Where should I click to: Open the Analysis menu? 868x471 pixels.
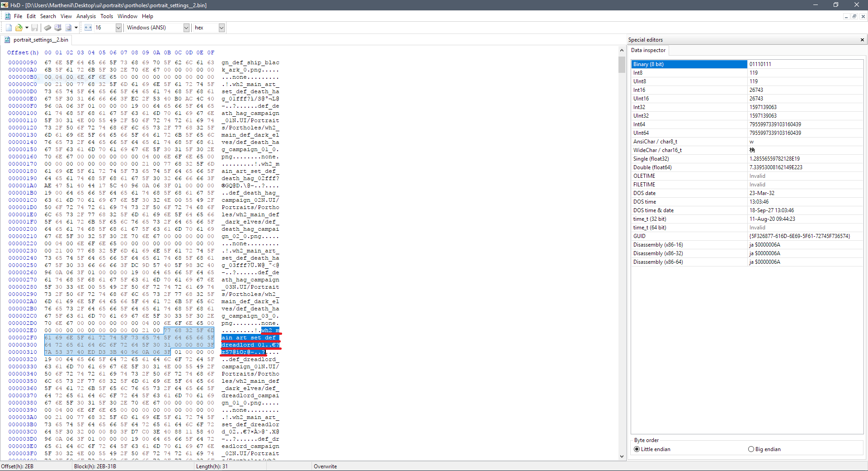(86, 16)
